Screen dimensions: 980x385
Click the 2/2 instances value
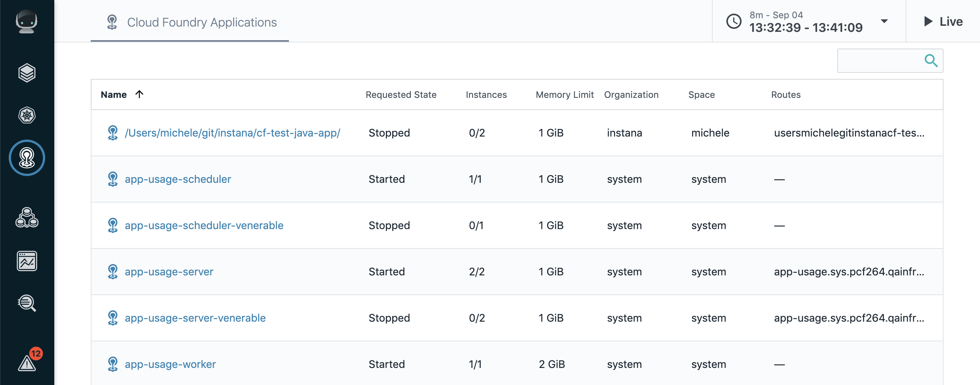coord(477,272)
